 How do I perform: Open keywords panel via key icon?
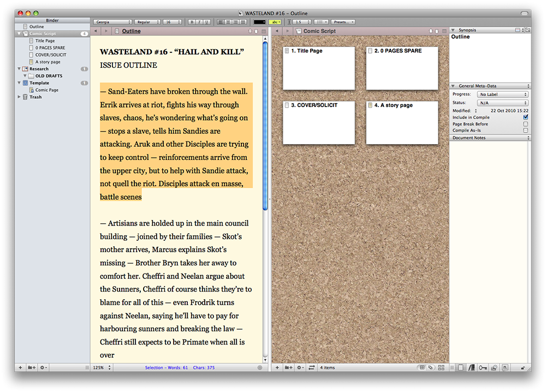(482, 368)
